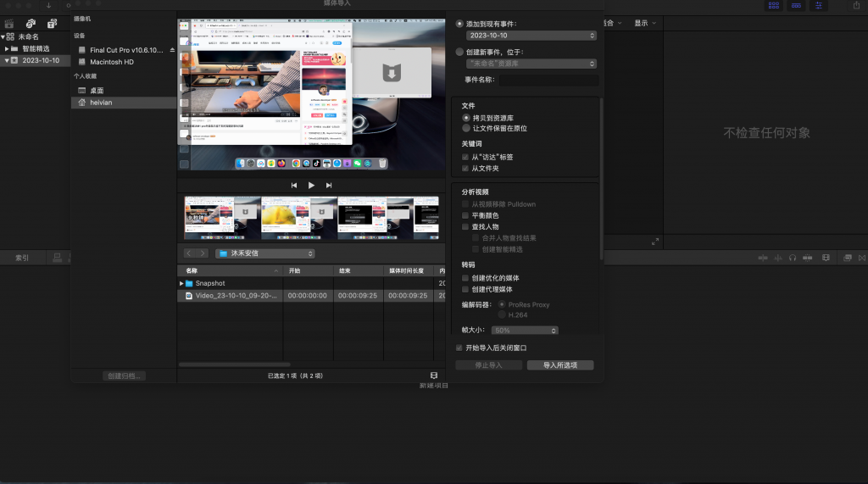This screenshot has width=868, height=484.
Task: Click the first filmstrip thumbnail
Action: pos(222,218)
